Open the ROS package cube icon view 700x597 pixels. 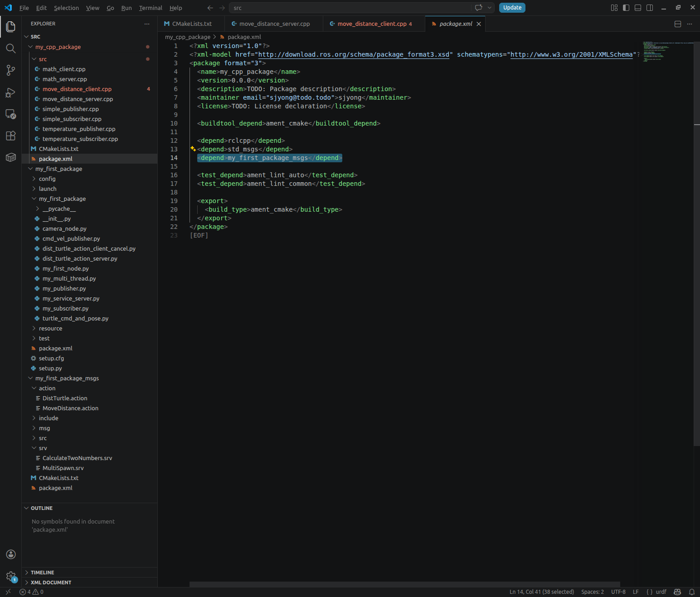tap(11, 157)
